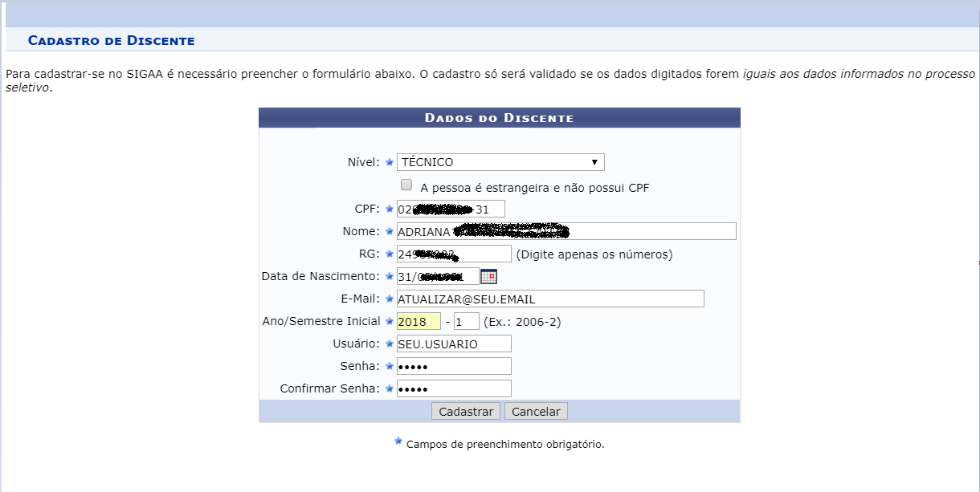The width and height of the screenshot is (980, 492).
Task: Open the Nível dropdown showing TÉCNICO
Action: [x=500, y=162]
